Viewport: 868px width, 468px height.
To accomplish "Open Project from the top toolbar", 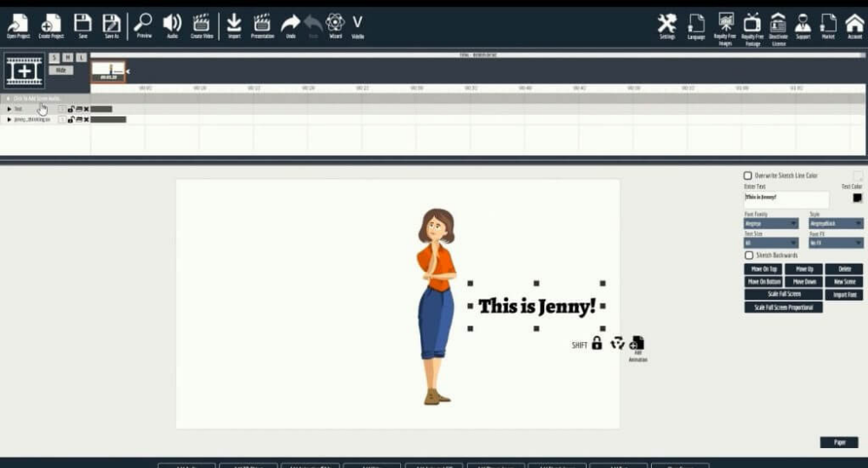I will (x=18, y=26).
